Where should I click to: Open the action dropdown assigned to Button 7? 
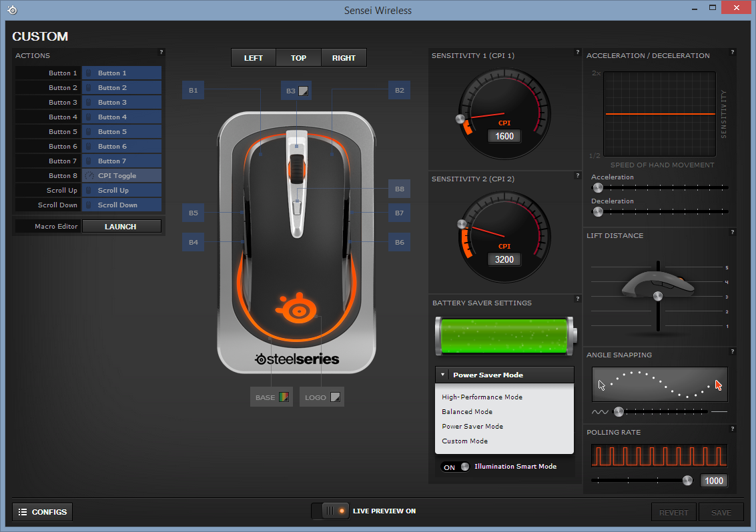pos(121,161)
